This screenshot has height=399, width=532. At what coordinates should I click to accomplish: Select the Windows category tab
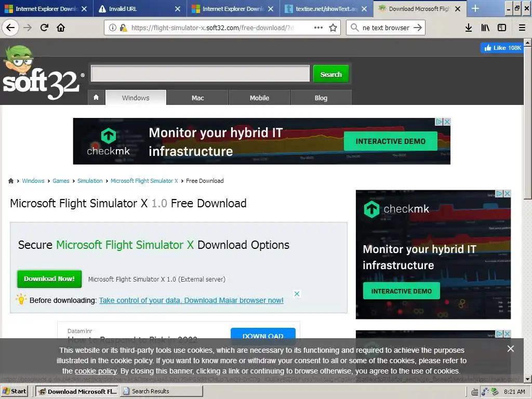tap(136, 98)
